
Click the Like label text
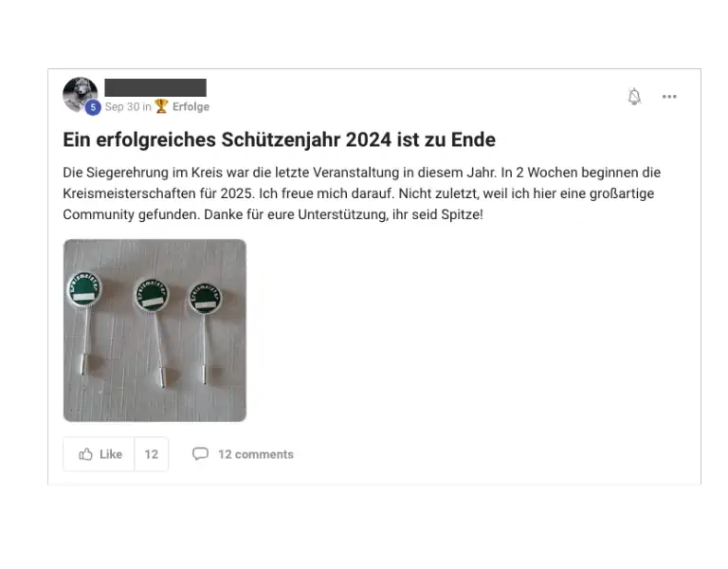pos(111,454)
